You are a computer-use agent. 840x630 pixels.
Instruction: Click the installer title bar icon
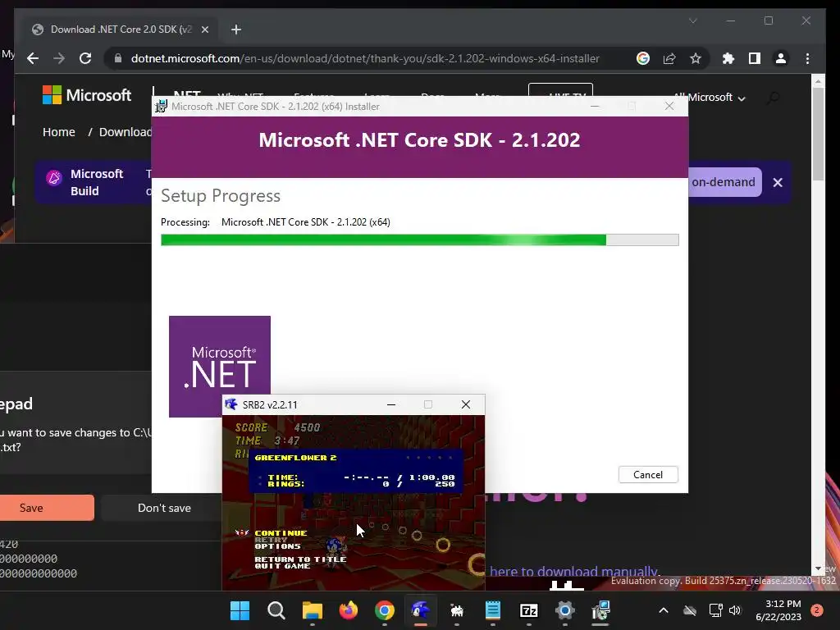pyautogui.click(x=161, y=106)
